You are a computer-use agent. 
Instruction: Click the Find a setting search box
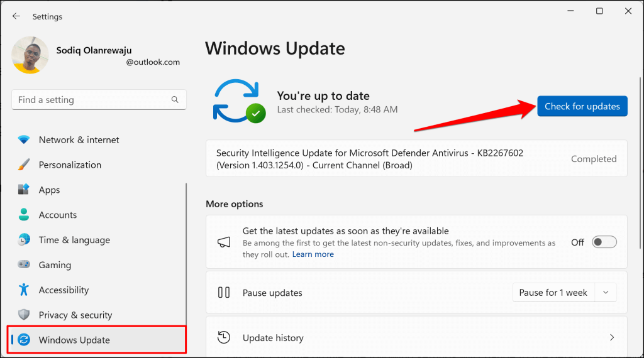[x=99, y=100]
